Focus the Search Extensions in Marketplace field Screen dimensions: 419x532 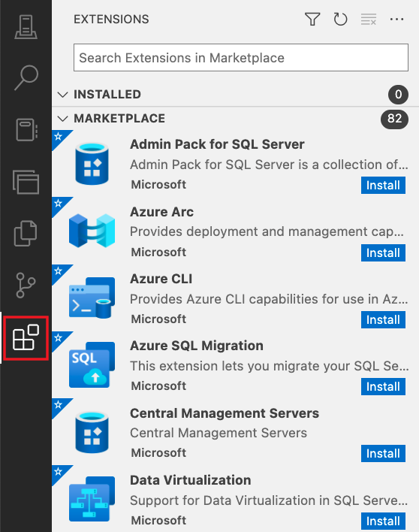(241, 58)
